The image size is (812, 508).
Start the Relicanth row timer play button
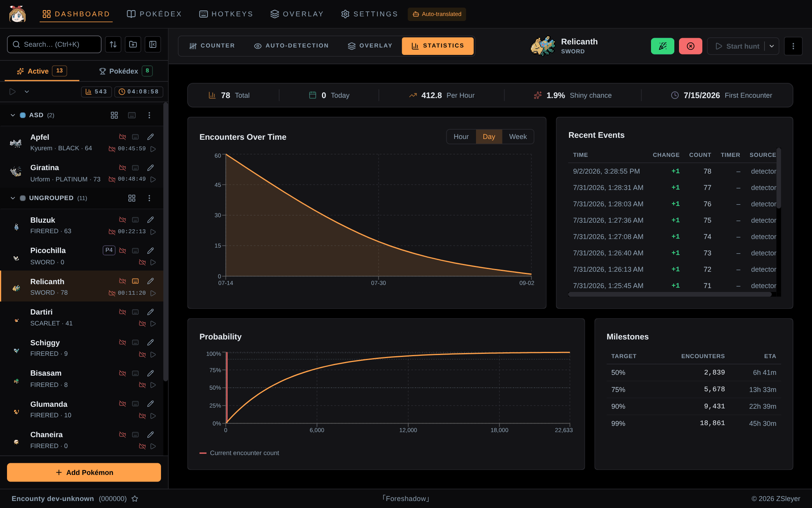tap(153, 293)
